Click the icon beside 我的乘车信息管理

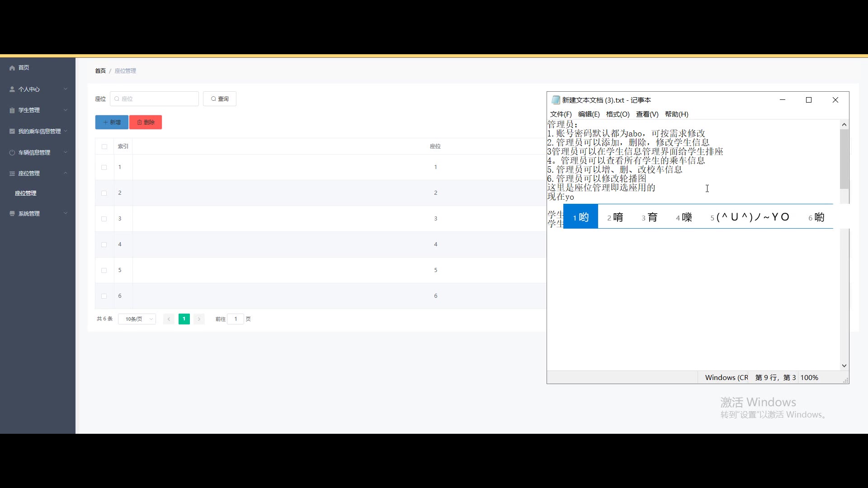pos(12,131)
